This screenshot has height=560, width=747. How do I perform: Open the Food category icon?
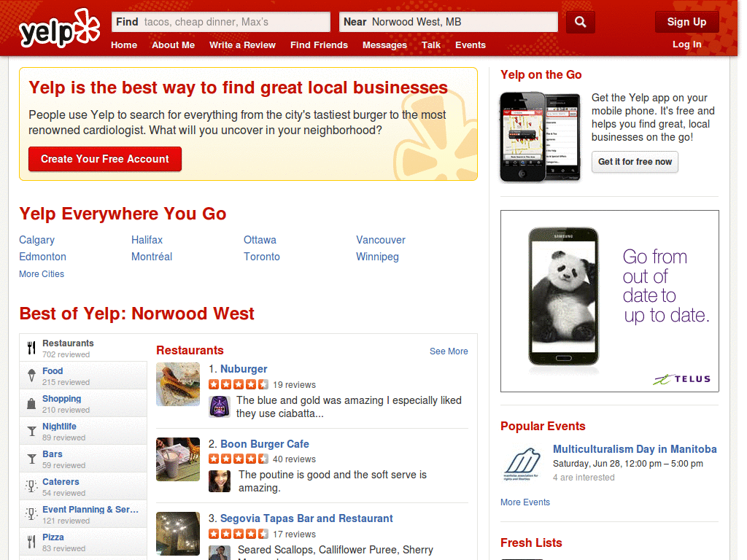click(x=32, y=376)
